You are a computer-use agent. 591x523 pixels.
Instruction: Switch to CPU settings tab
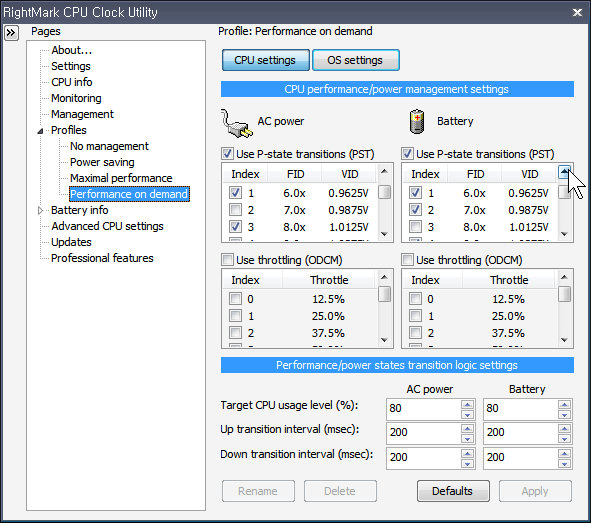[265, 60]
